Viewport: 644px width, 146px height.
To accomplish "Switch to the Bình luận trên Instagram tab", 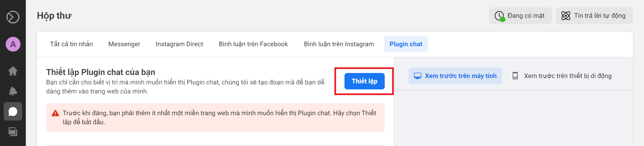I will (x=339, y=44).
